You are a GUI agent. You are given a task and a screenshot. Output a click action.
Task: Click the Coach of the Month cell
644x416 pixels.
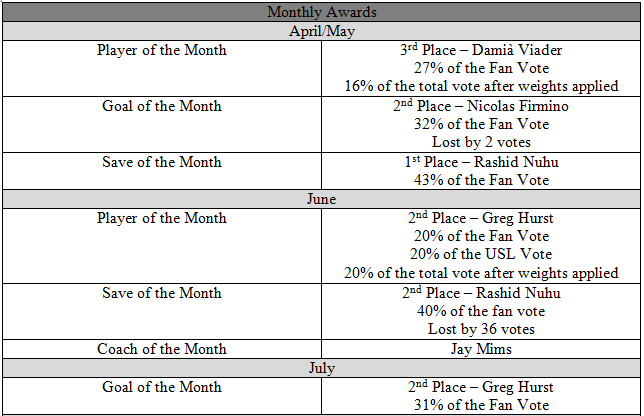click(162, 349)
